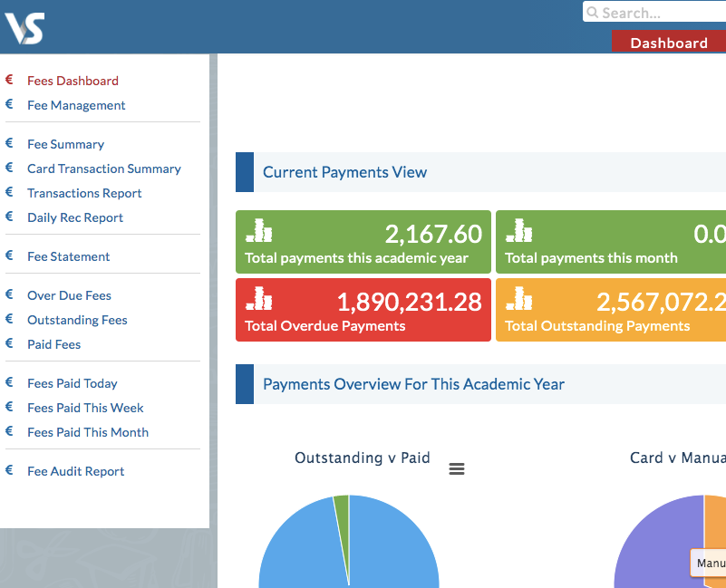The height and width of the screenshot is (588, 726).
Task: Click the € icon beside Over Due Fees
Action: coord(8,295)
